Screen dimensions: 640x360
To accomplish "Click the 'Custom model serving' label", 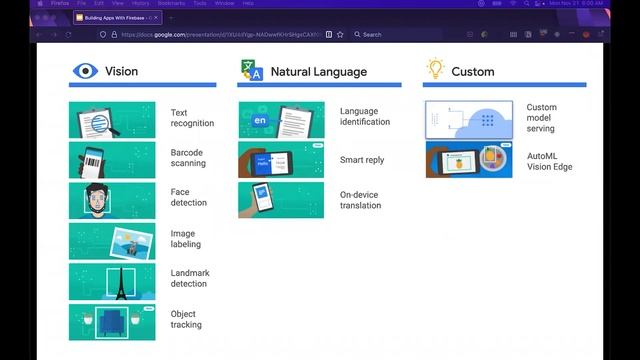I will click(541, 118).
